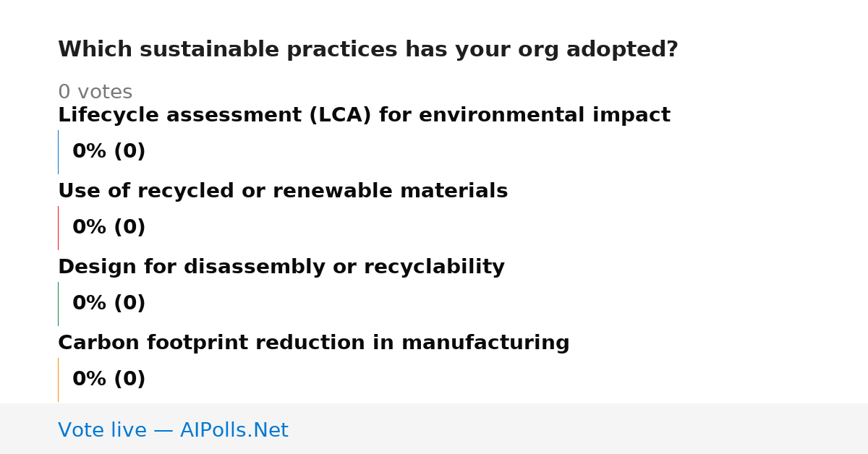This screenshot has width=868, height=454.
Task: Click the 0% percentage under recycled materials
Action: tap(90, 228)
